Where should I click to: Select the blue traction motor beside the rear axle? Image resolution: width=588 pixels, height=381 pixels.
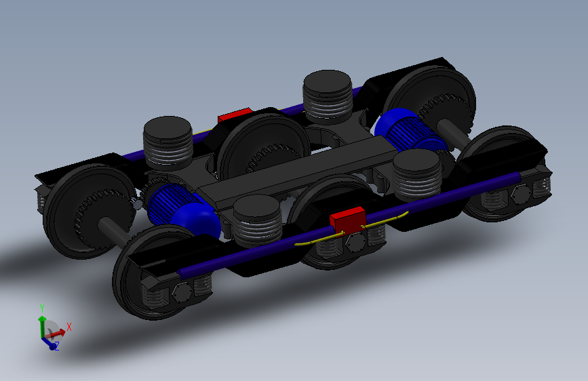pyautogui.click(x=410, y=129)
